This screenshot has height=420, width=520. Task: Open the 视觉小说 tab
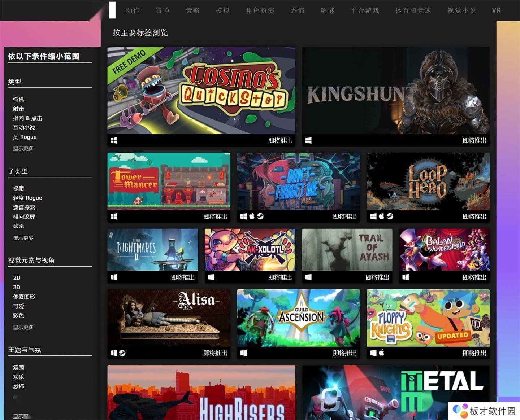(462, 10)
